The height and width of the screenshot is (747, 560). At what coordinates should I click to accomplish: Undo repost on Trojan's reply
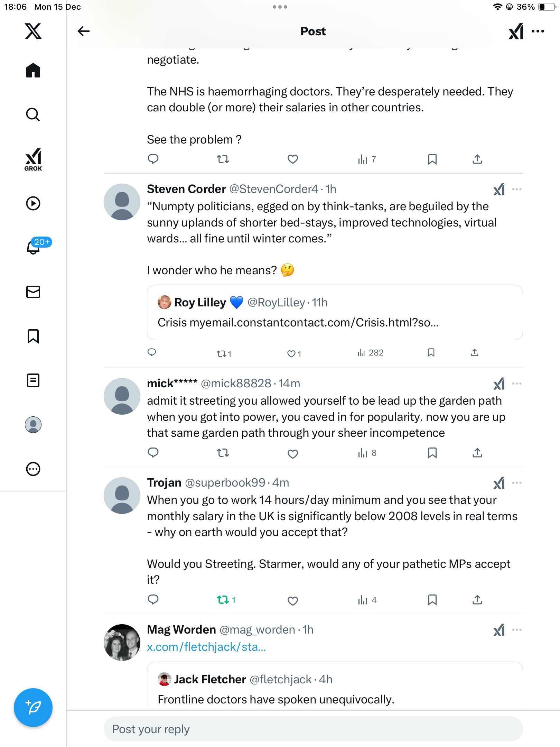223,600
